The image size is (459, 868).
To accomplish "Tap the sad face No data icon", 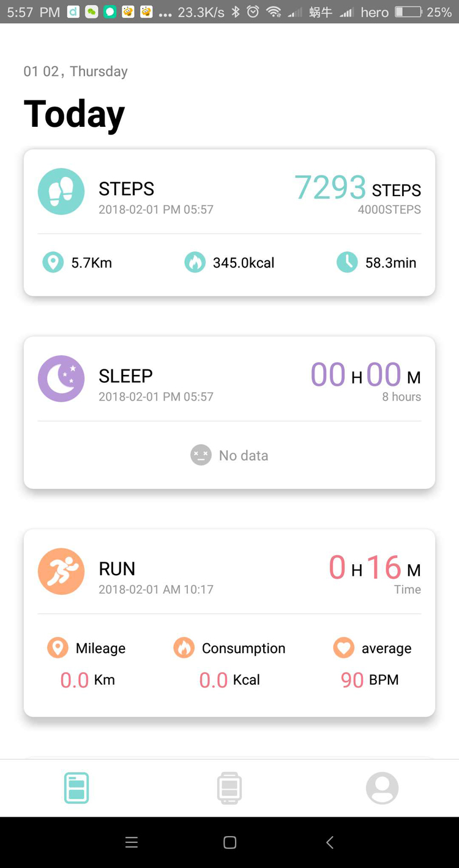I will coord(201,455).
